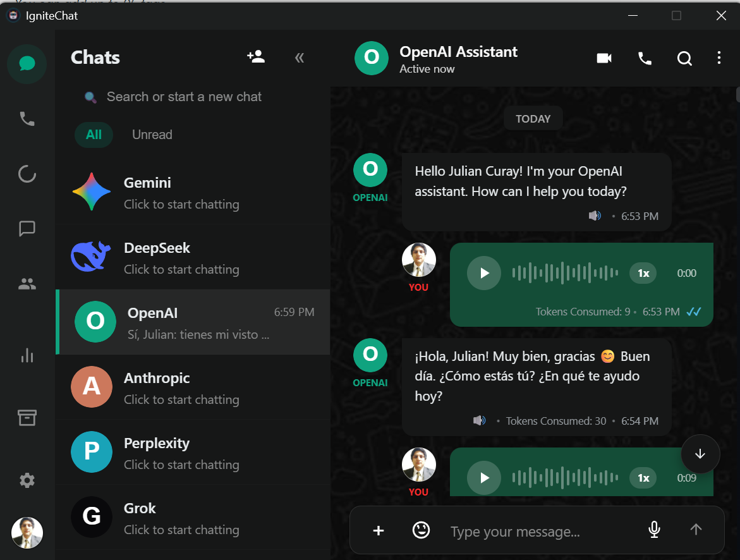
Task: Jump to latest messages with down arrow button
Action: point(700,454)
